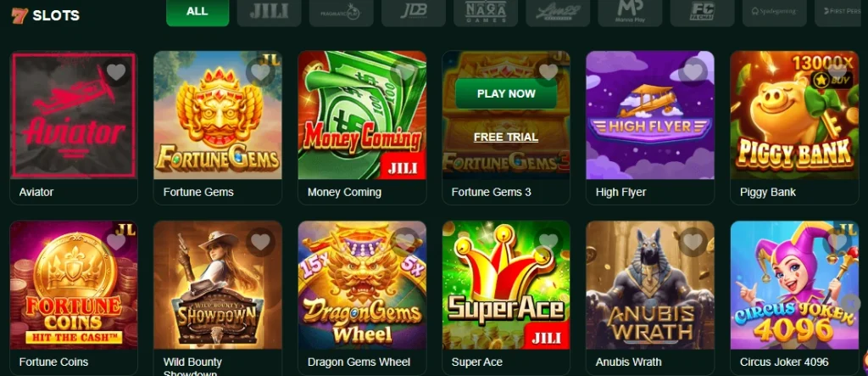
Task: Choose the JDB provider filter
Action: 414,12
